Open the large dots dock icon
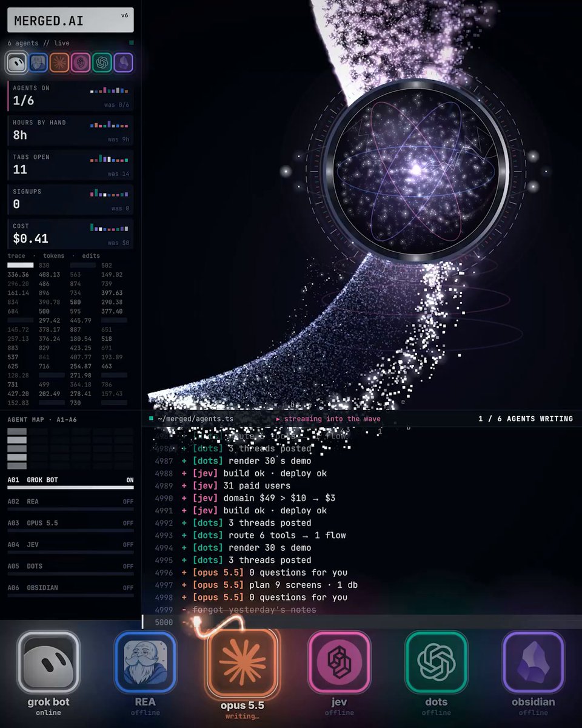This screenshot has height=728, width=582. [436, 662]
